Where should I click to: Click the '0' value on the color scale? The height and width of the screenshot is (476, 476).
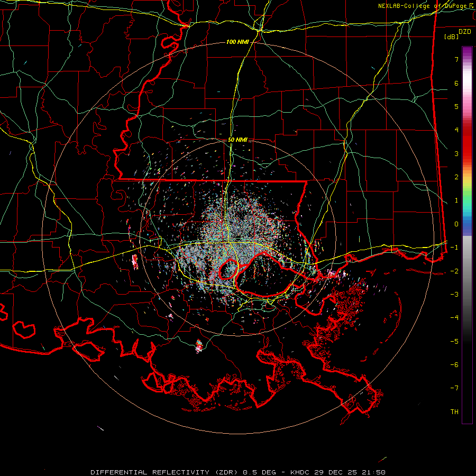(x=456, y=224)
